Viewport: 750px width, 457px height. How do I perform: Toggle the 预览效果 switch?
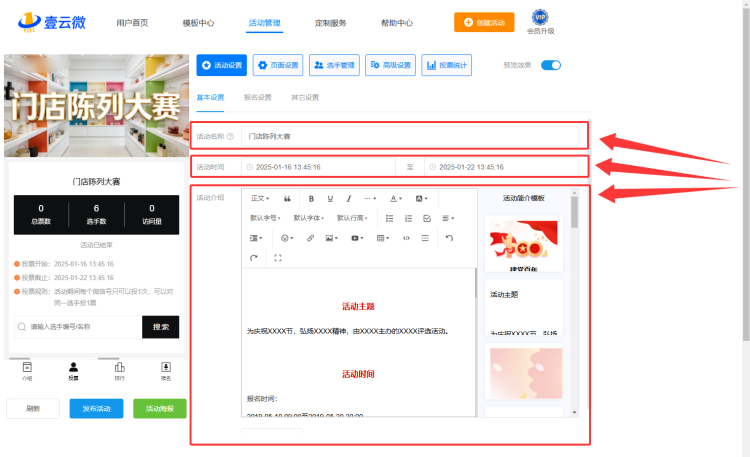click(551, 65)
